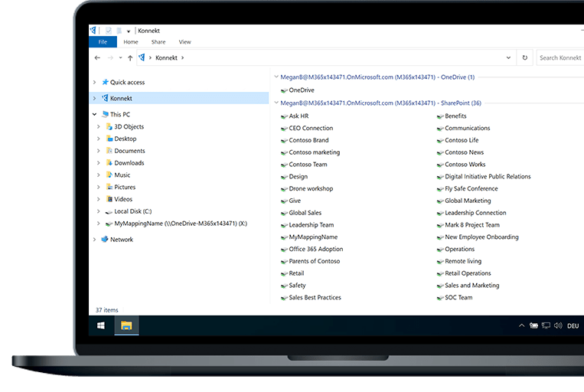The height and width of the screenshot is (392, 584).
Task: Click the Pictures folder icon in sidebar
Action: (109, 187)
